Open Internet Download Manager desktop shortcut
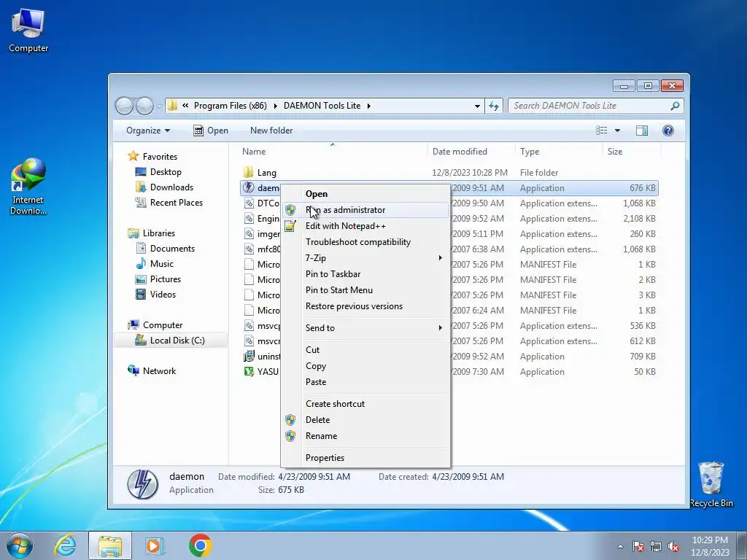 coord(28,187)
